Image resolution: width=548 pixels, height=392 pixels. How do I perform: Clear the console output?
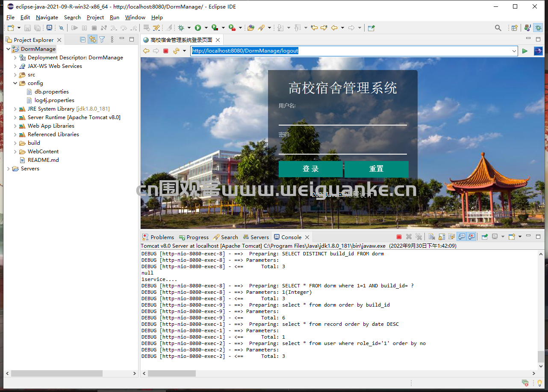432,237
